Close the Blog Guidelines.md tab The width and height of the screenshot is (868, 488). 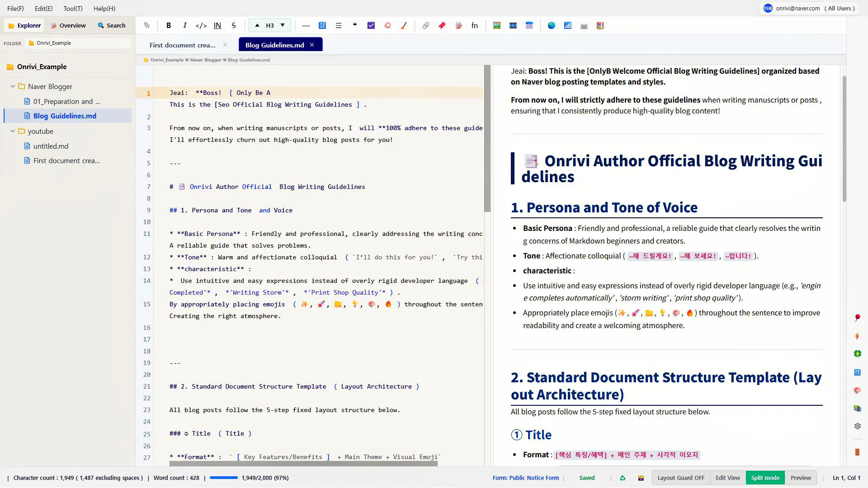(312, 45)
